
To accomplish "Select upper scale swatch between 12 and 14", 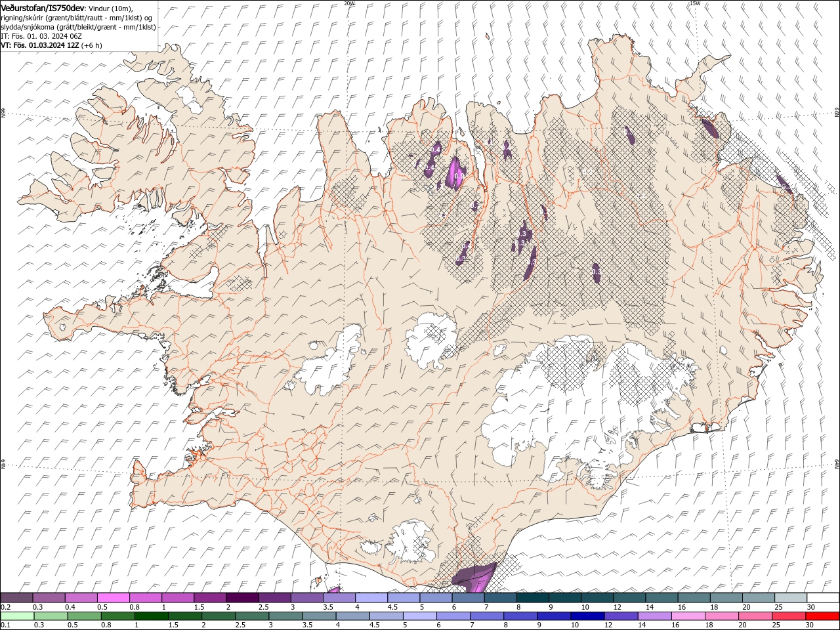I will 629,598.
